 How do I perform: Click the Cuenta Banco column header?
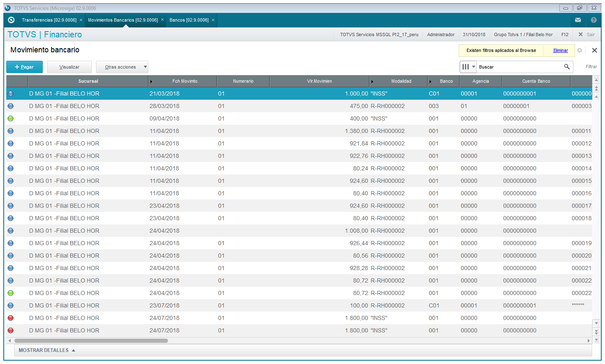tap(536, 81)
